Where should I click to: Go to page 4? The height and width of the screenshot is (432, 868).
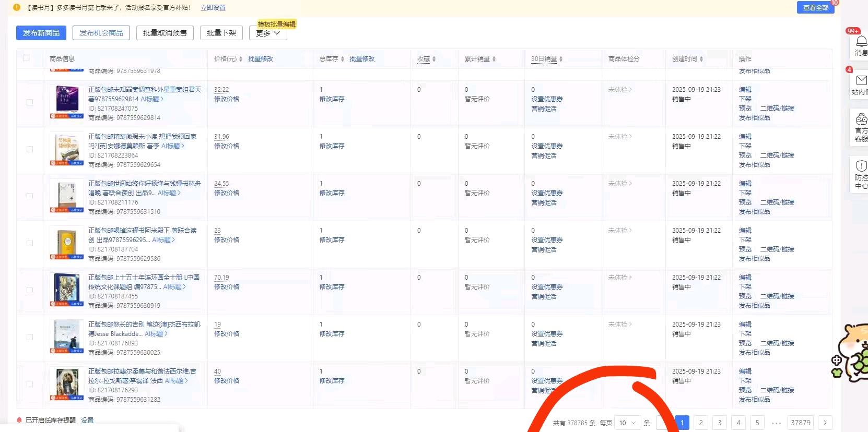coord(738,423)
